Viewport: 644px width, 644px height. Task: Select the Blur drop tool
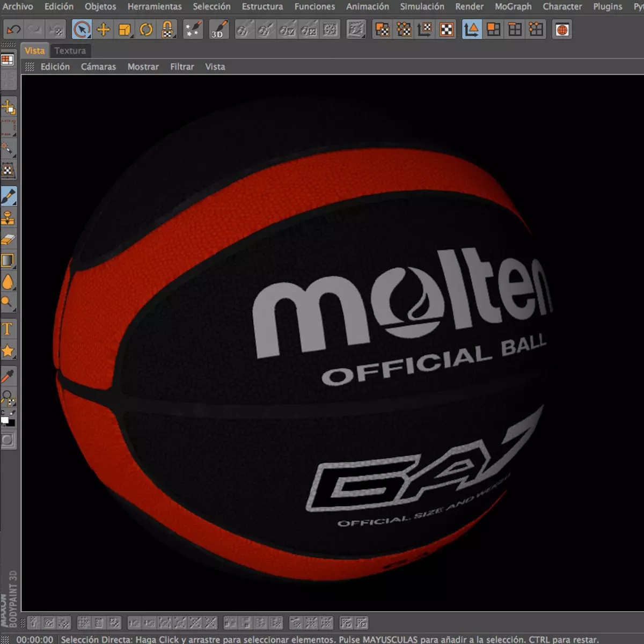(8, 282)
